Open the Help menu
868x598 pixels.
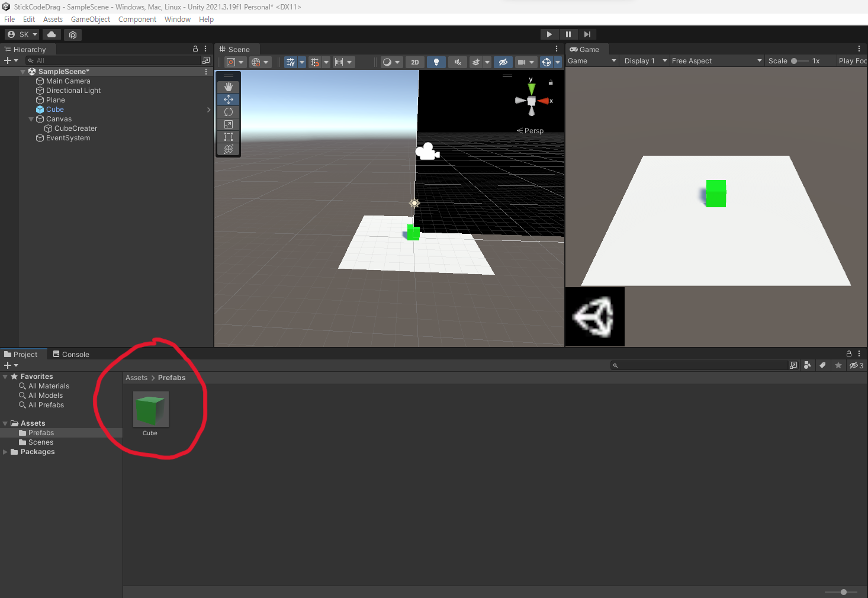(206, 19)
